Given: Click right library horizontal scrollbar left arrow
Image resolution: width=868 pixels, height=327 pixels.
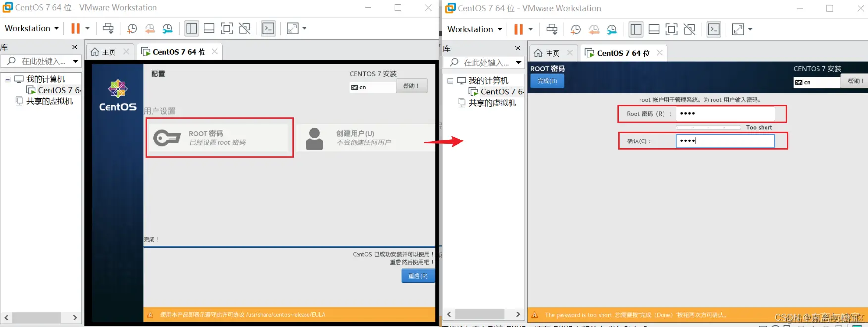Looking at the screenshot, I should pos(449,314).
